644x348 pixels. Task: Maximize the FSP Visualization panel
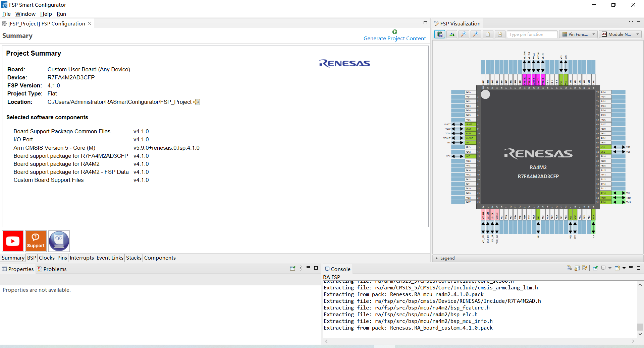point(639,22)
